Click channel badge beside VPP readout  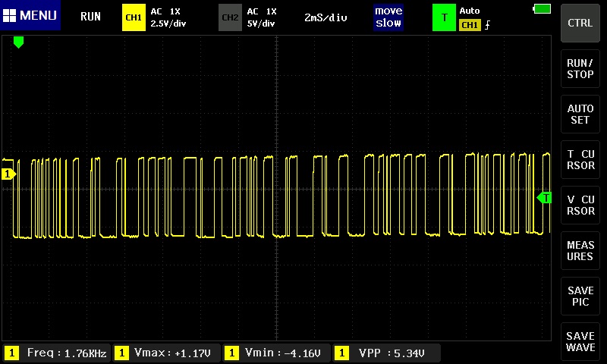[x=341, y=353]
